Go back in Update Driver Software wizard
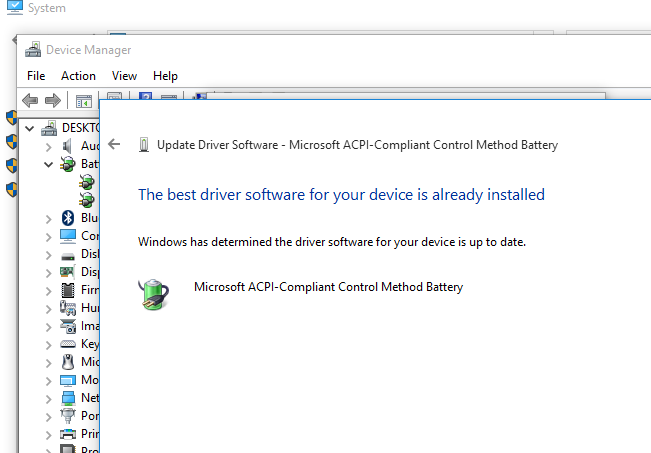This screenshot has width=651, height=453. pyautogui.click(x=114, y=144)
